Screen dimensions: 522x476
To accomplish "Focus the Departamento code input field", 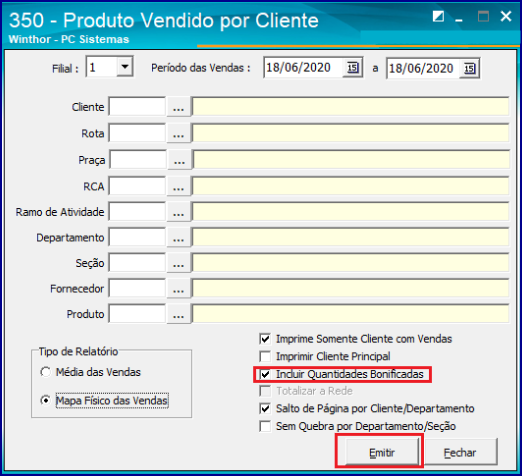I will coord(137,237).
